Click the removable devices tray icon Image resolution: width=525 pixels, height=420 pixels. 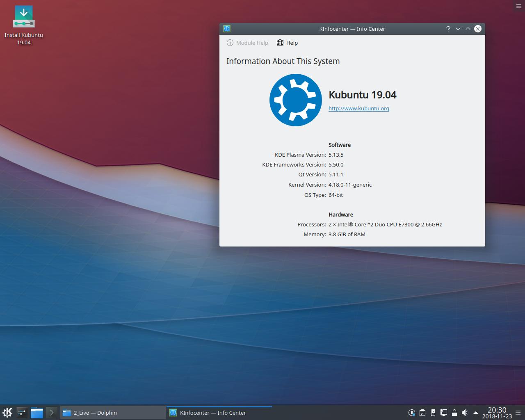tap(433, 413)
